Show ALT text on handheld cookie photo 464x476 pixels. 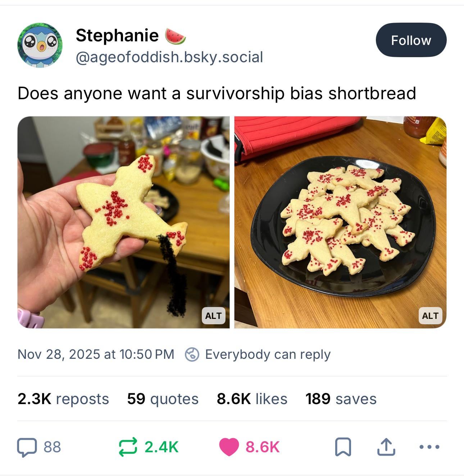[x=213, y=316]
